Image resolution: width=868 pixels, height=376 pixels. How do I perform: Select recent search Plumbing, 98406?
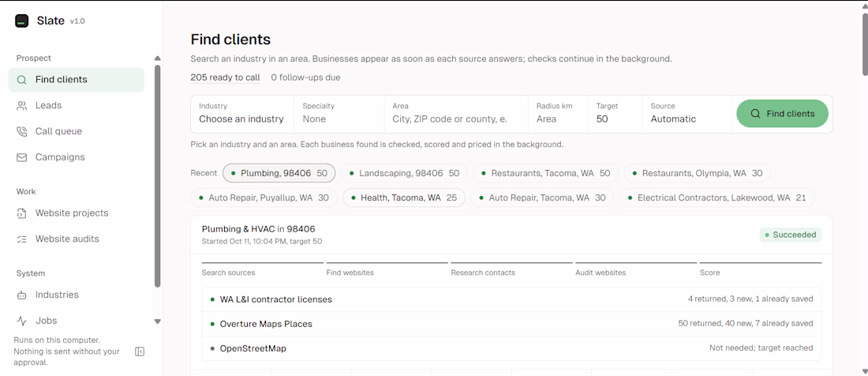tap(279, 173)
